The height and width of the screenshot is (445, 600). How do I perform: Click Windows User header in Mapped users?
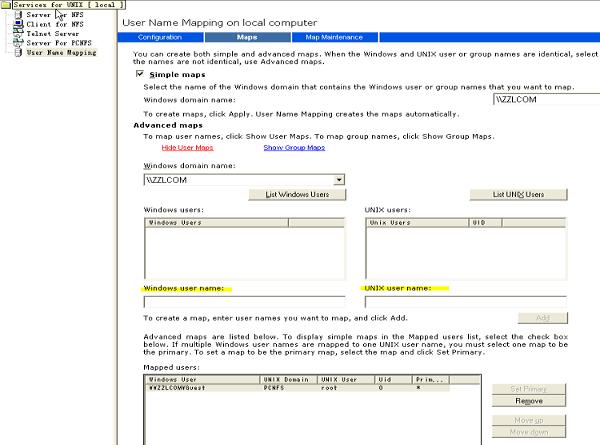click(202, 380)
